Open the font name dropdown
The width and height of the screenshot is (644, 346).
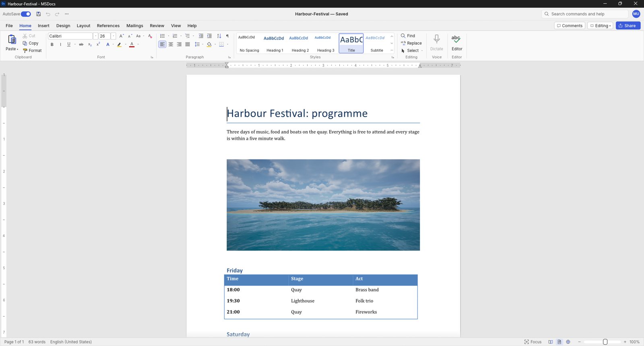(x=95, y=36)
